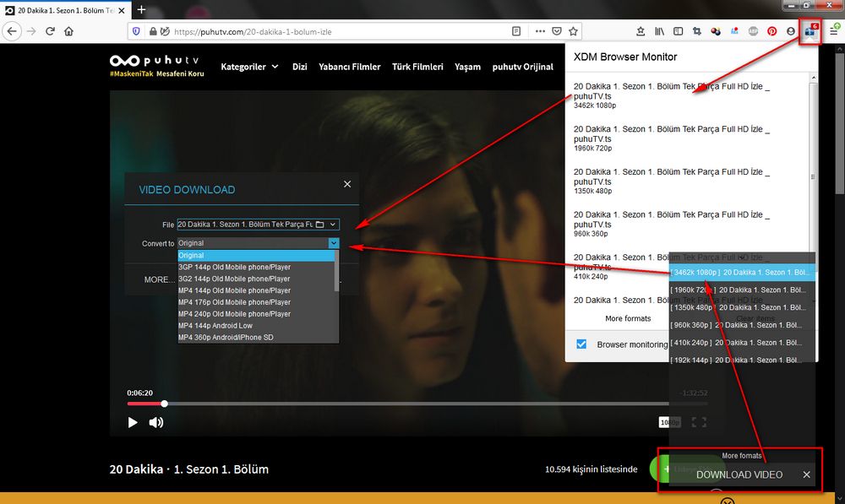Screen dimensions: 845x504
Task: Bookmark this page with star icon
Action: [x=574, y=31]
